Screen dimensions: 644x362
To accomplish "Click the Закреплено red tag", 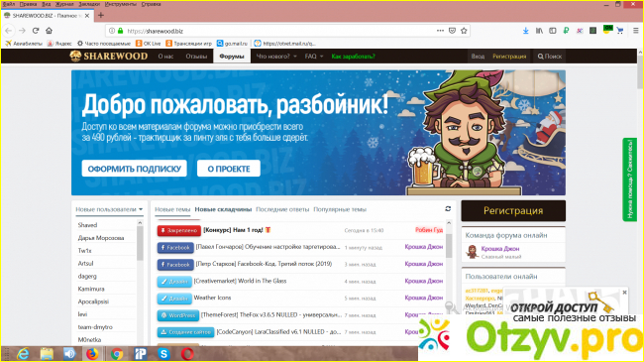I will [179, 230].
